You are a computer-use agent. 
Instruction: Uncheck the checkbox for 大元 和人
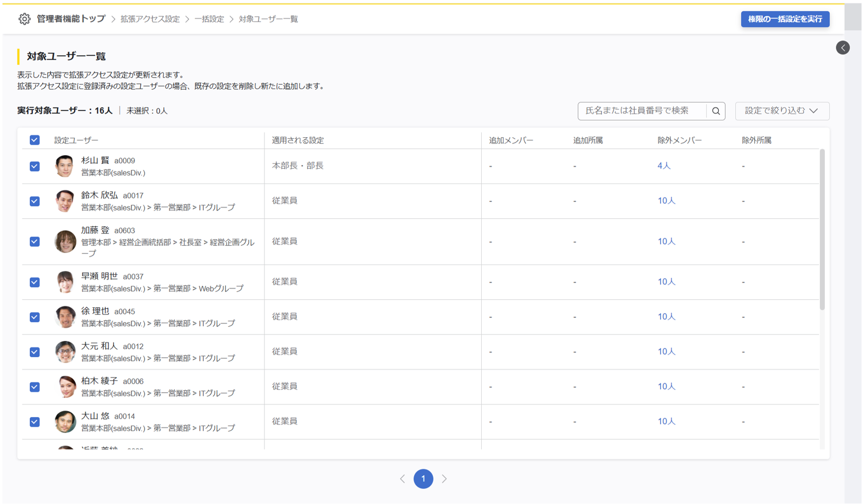tap(34, 352)
